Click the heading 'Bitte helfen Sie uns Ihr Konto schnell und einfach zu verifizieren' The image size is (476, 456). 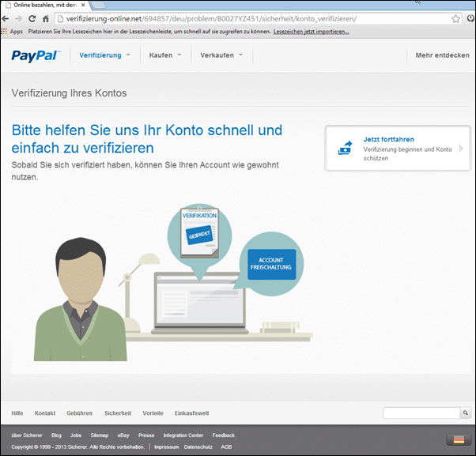pyautogui.click(x=147, y=139)
